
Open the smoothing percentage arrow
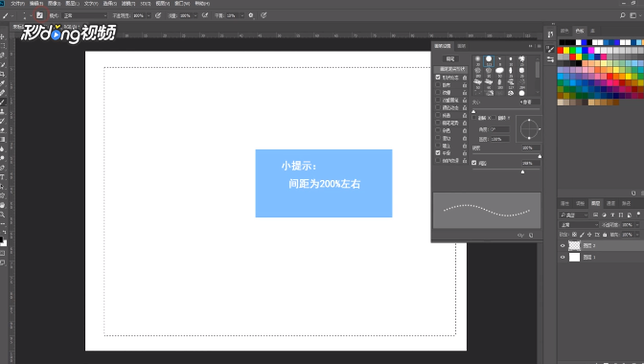241,15
